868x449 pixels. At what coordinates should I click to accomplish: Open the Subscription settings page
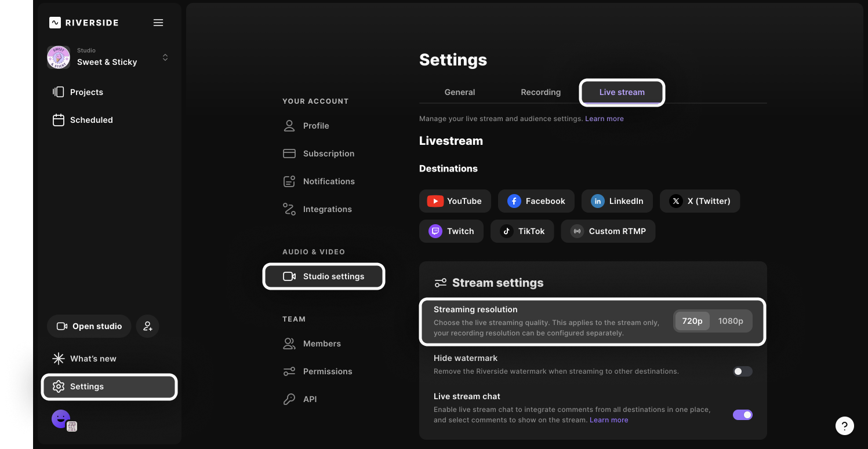click(328, 154)
